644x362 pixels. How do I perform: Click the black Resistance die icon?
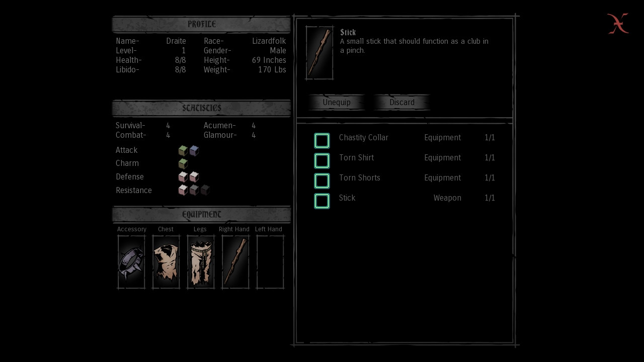[205, 190]
